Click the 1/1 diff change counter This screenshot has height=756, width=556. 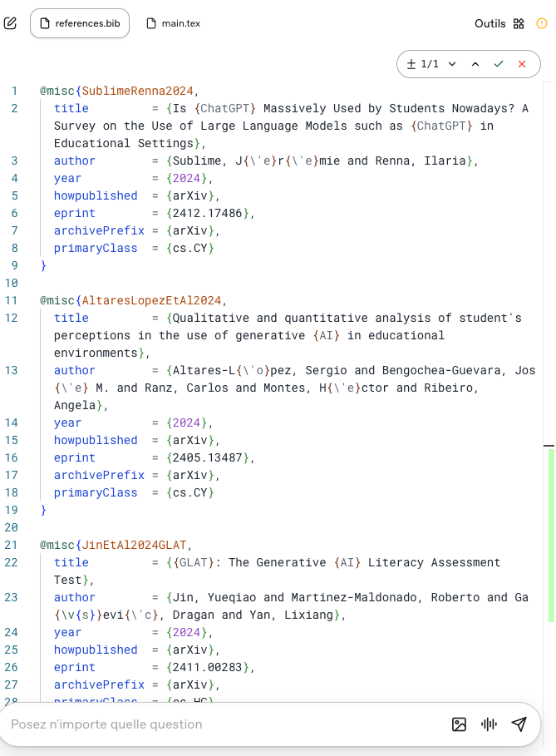[422, 64]
